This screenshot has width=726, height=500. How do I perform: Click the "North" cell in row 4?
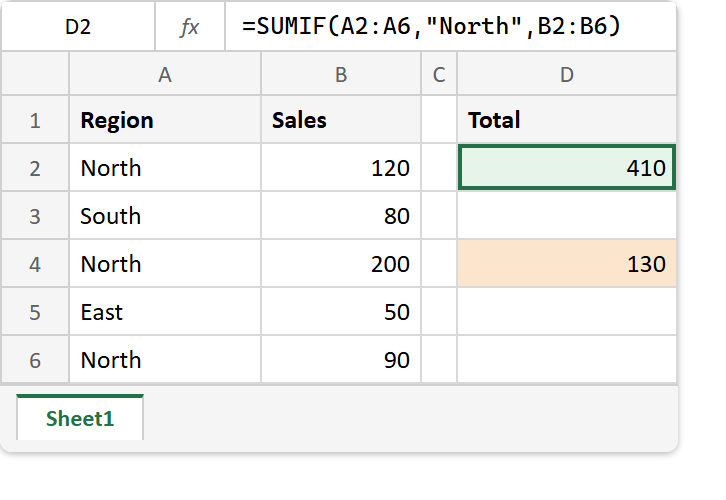pos(165,264)
